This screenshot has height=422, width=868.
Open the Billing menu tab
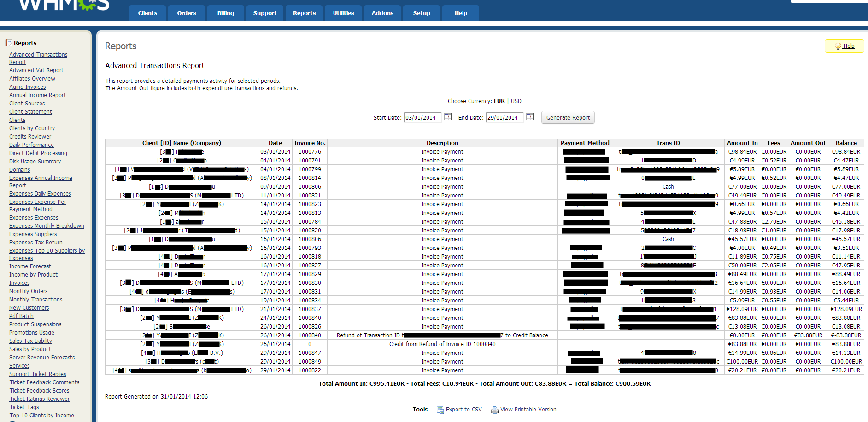click(x=225, y=13)
